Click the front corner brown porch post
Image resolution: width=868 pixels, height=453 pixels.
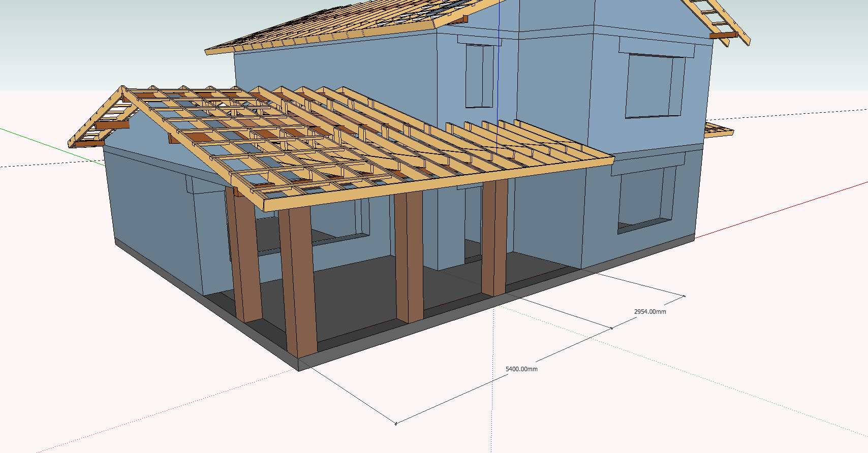[x=300, y=282]
